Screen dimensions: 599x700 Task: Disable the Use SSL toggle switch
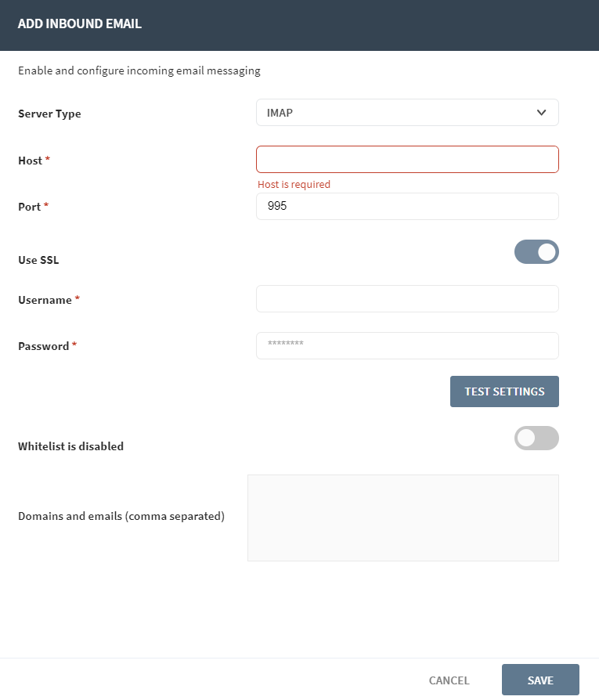point(536,252)
